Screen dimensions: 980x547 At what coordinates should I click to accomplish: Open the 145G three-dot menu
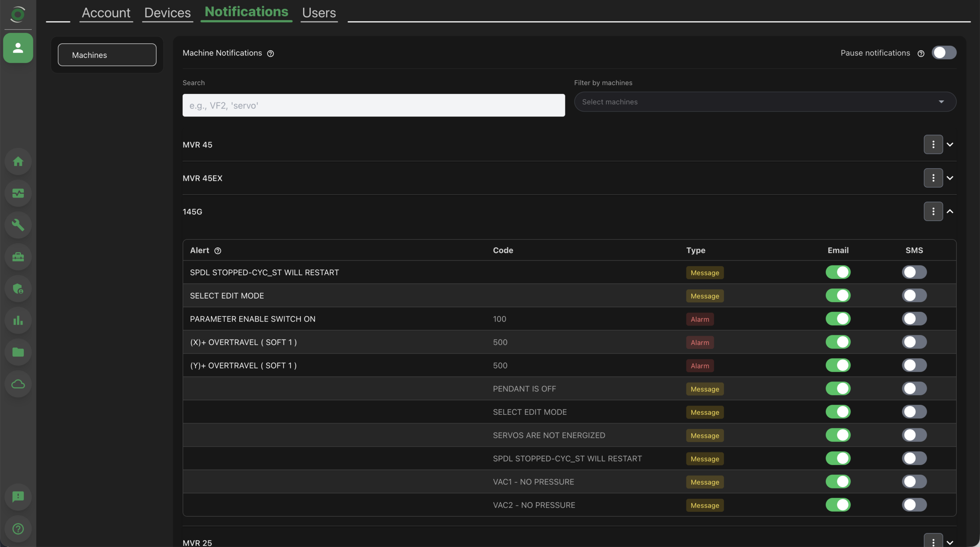point(933,211)
